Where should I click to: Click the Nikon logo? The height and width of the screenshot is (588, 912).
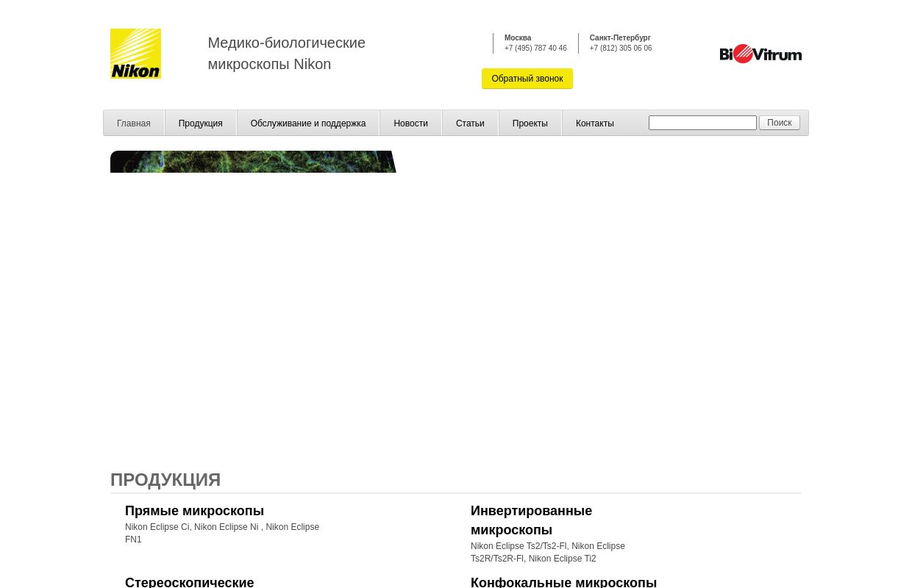point(135,53)
